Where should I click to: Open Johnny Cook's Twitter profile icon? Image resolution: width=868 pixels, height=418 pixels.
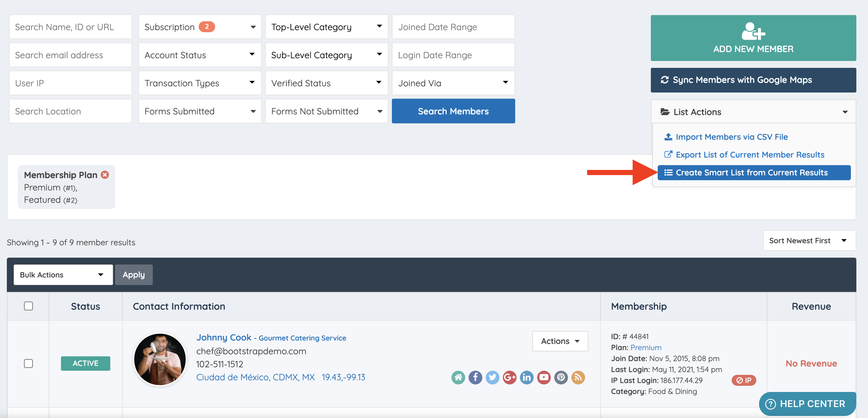492,378
